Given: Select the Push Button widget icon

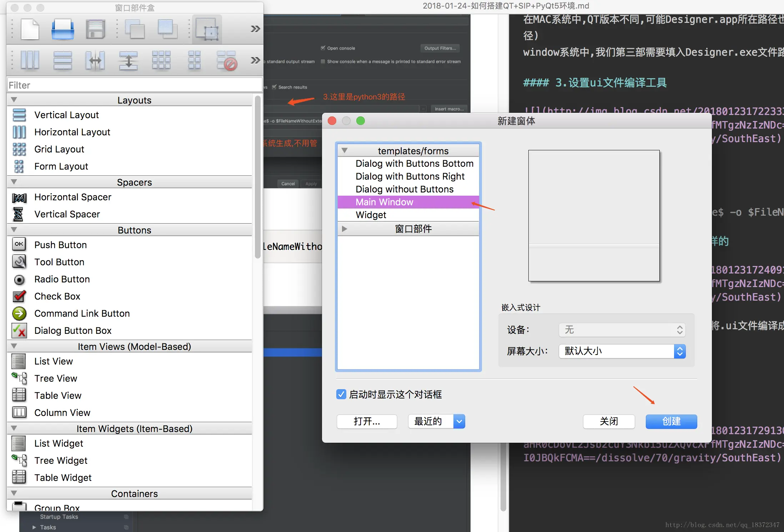Looking at the screenshot, I should coord(19,245).
